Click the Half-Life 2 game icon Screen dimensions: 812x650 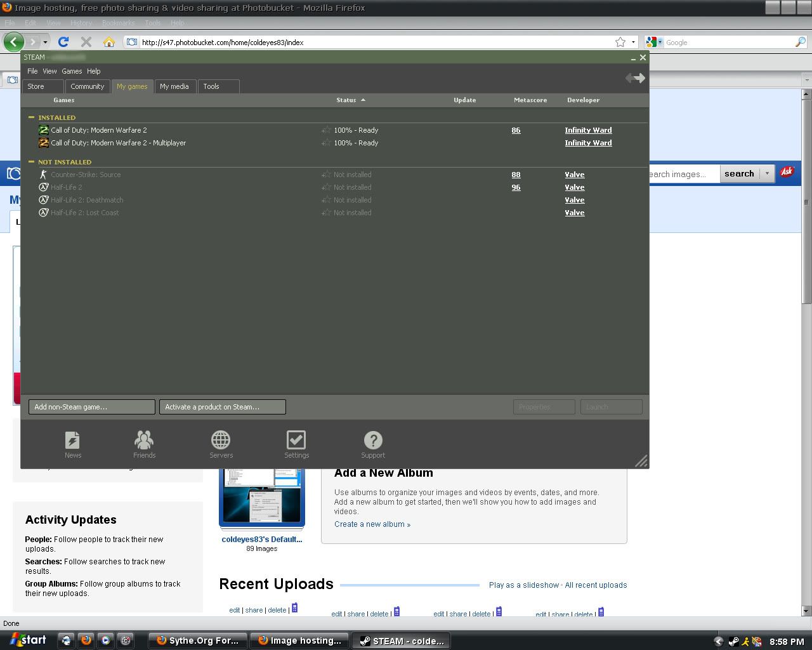click(x=44, y=187)
